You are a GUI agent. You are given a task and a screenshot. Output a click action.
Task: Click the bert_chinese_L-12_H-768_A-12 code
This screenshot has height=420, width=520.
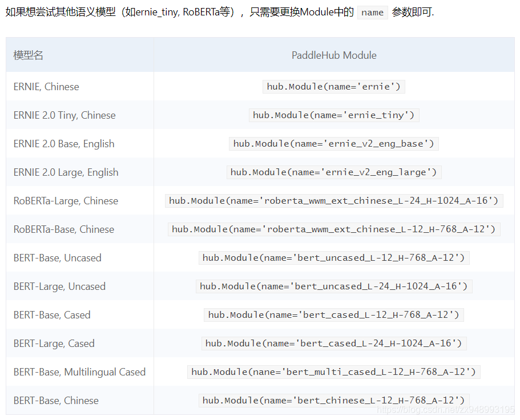click(x=334, y=401)
